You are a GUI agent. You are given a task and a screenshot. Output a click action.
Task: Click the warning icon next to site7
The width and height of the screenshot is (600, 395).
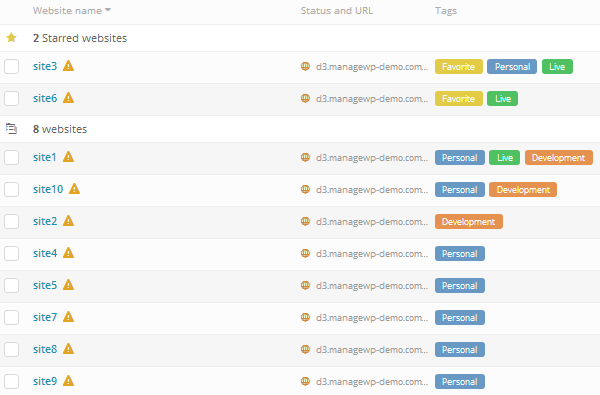[68, 317]
